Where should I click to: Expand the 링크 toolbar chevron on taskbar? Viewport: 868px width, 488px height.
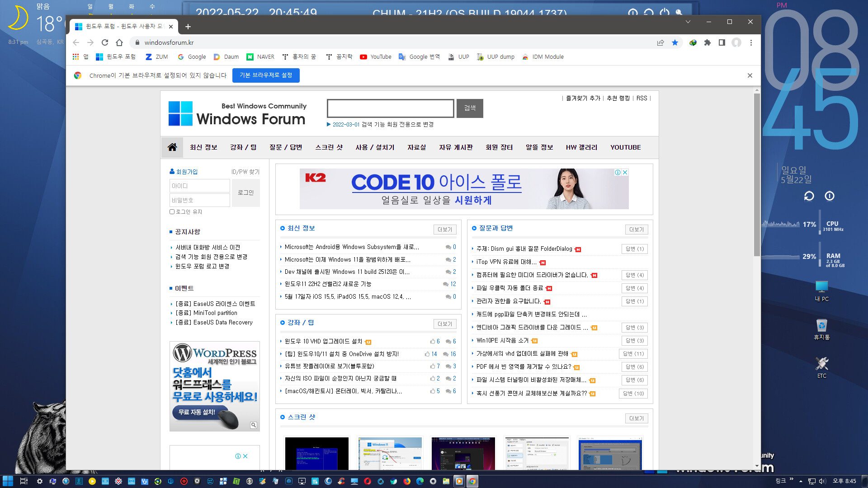tap(791, 479)
